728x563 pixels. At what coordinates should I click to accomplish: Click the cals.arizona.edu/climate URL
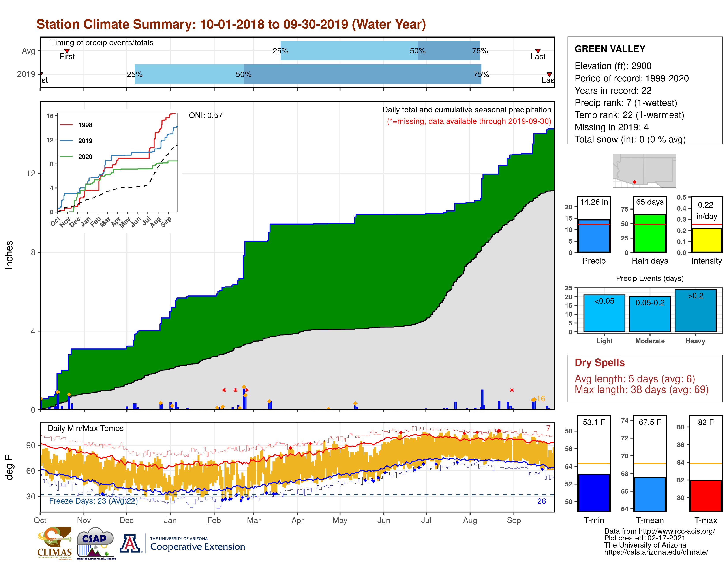[x=656, y=552]
